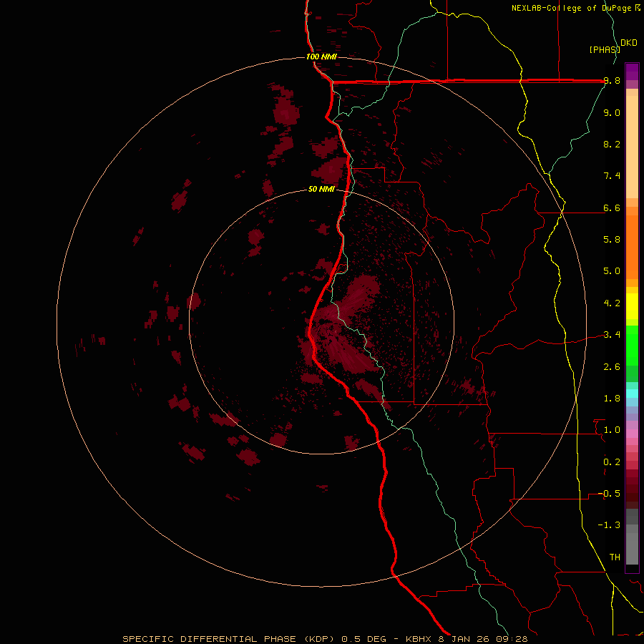Click the 8.2 legend value
Image resolution: width=644 pixels, height=644 pixels.
pos(612,144)
